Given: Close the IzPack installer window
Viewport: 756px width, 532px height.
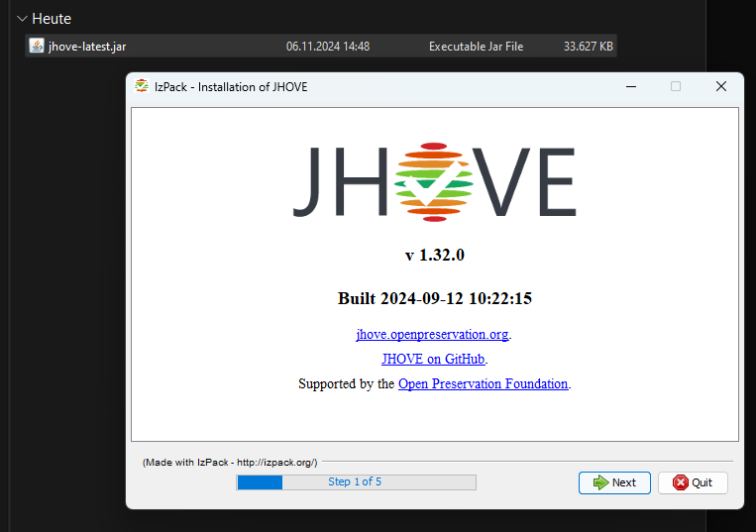Looking at the screenshot, I should pyautogui.click(x=720, y=86).
